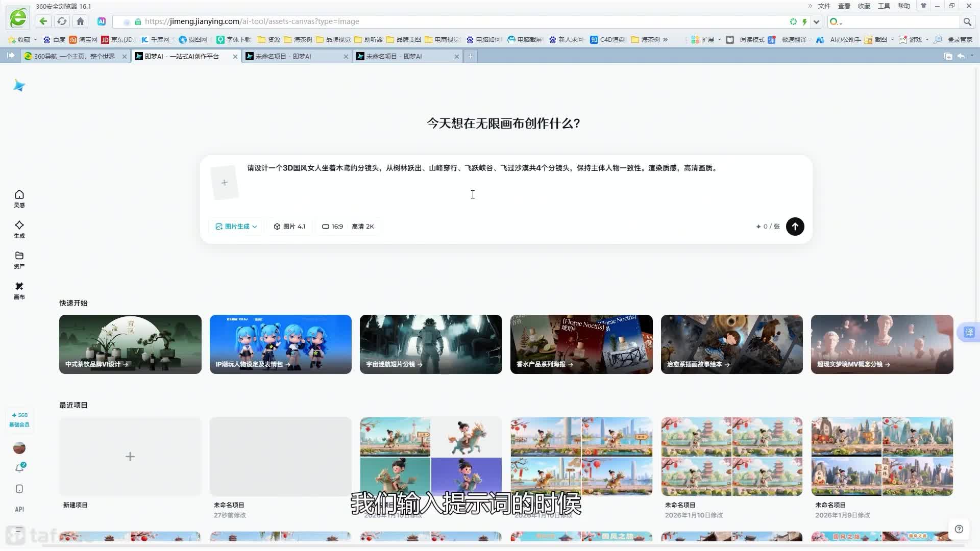Open the 16:9 高清 2K ratio settings
This screenshot has width=980, height=551.
click(348, 227)
